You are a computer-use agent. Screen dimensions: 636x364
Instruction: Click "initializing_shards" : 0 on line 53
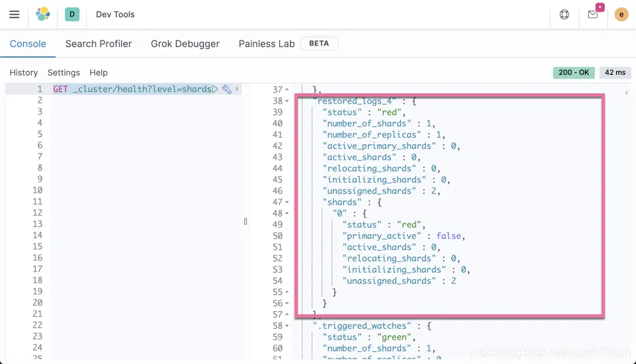point(406,270)
